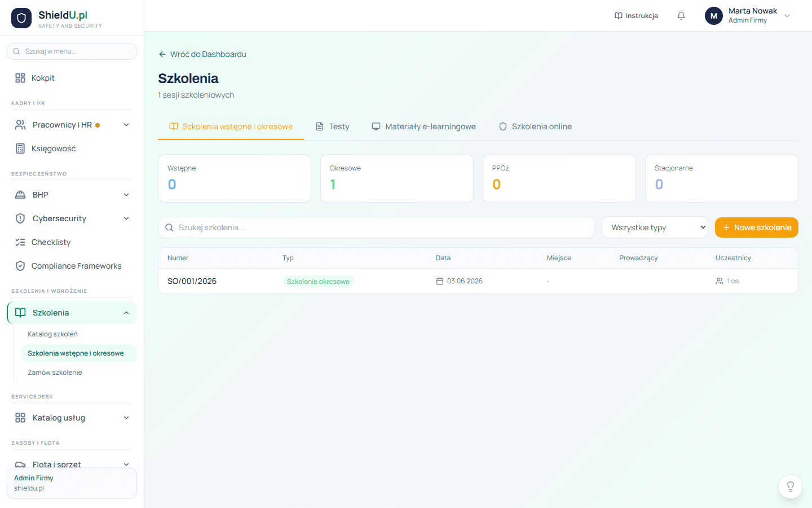Click Marta Nowak avatar circle
This screenshot has height=508, width=812.
714,16
